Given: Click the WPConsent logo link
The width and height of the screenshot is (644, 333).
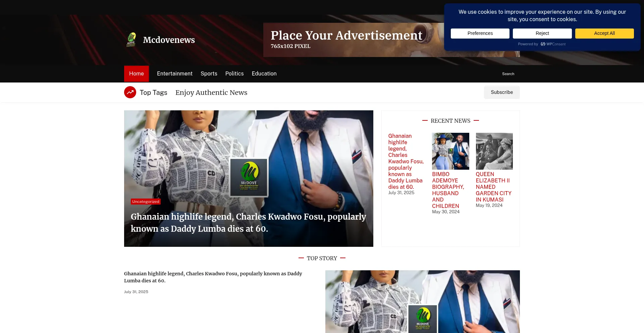Looking at the screenshot, I should [x=553, y=44].
